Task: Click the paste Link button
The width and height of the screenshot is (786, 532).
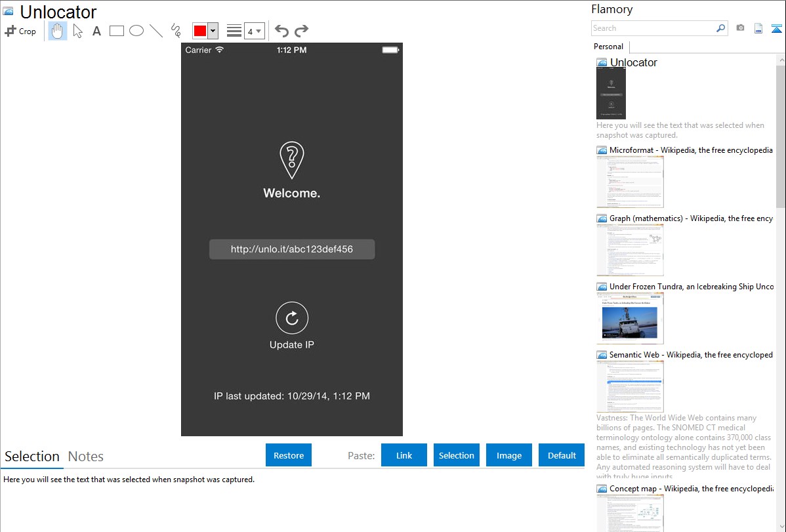Action: 404,455
